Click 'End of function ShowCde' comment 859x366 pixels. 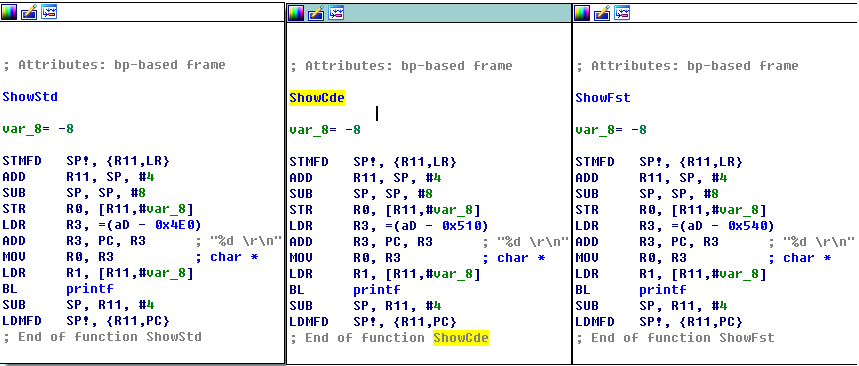pos(389,338)
